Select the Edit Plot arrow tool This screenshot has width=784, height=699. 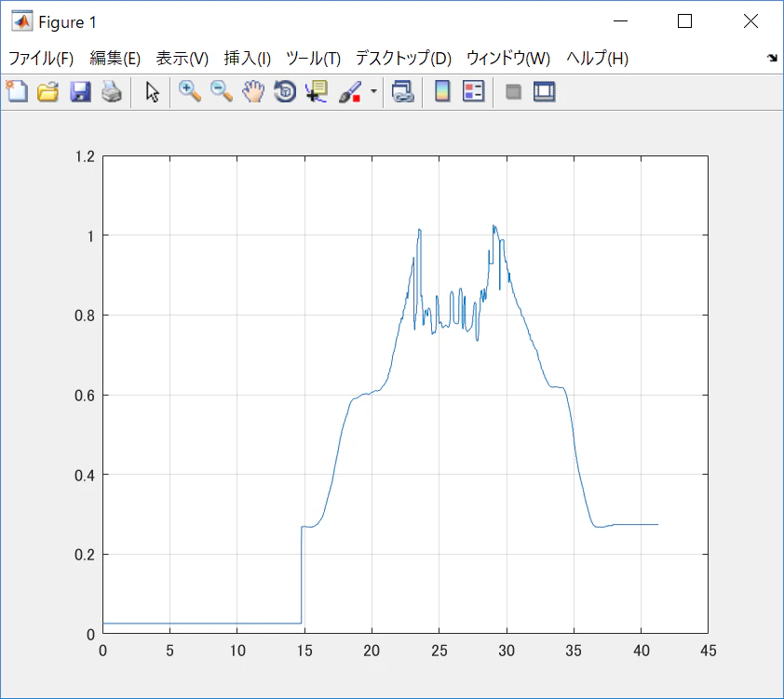152,91
